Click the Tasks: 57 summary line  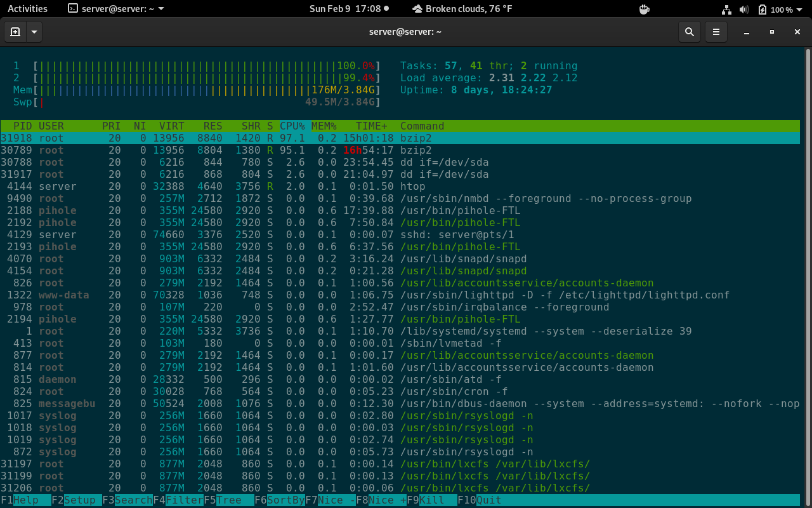(x=489, y=65)
